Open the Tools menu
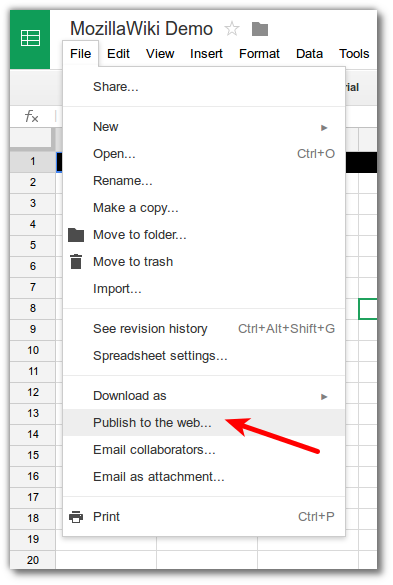The width and height of the screenshot is (393, 585). (x=354, y=54)
